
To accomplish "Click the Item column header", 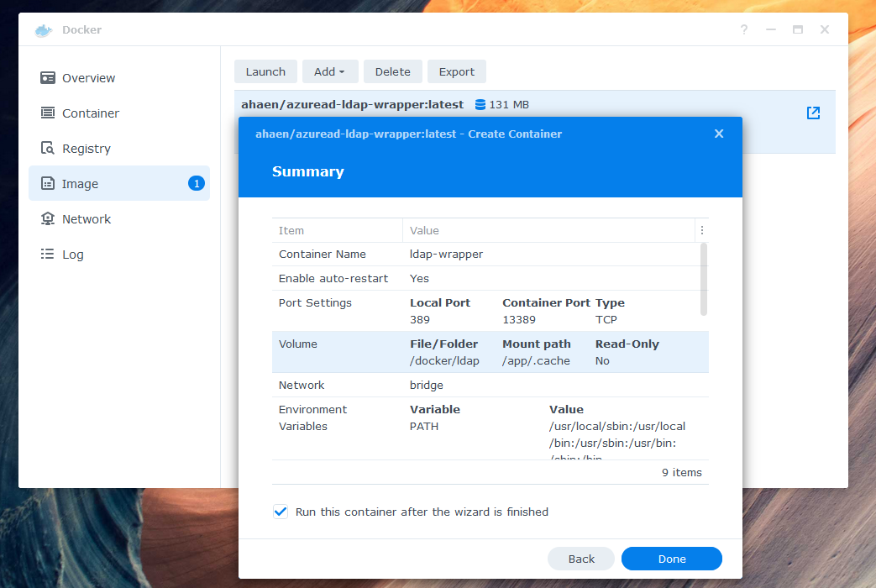I will pyautogui.click(x=337, y=230).
